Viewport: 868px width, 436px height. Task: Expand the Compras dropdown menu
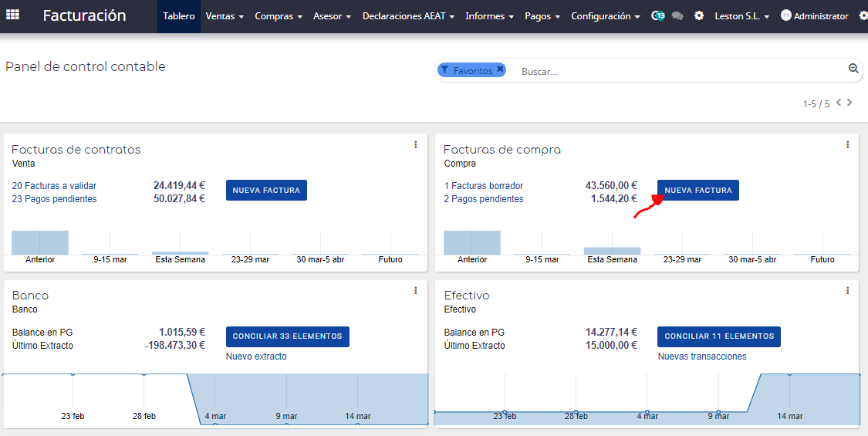pos(279,16)
